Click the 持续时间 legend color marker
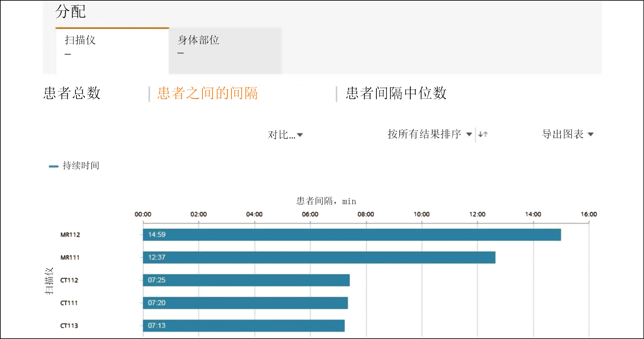 (53, 166)
